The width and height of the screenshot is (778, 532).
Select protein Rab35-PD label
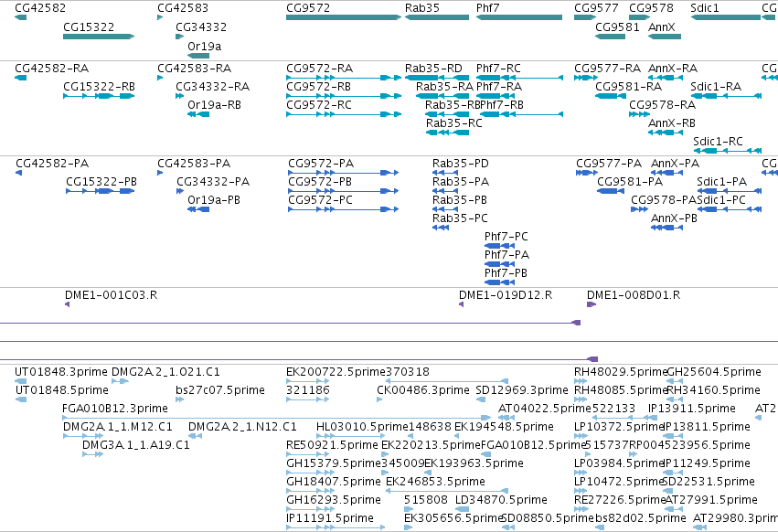click(461, 164)
